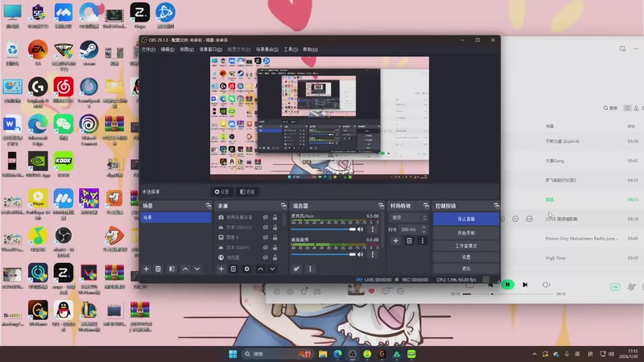Open 文件(F) menu in OBS
The image size is (644, 362).
148,49
